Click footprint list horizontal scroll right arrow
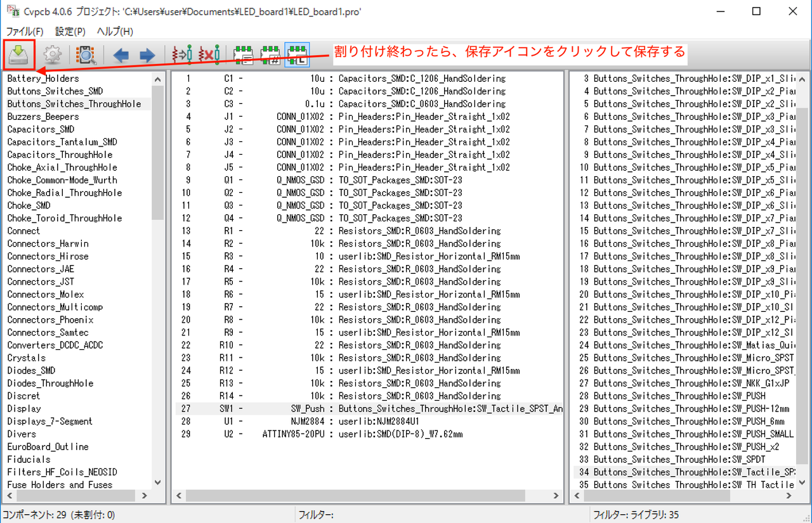The image size is (812, 523). 790,496
